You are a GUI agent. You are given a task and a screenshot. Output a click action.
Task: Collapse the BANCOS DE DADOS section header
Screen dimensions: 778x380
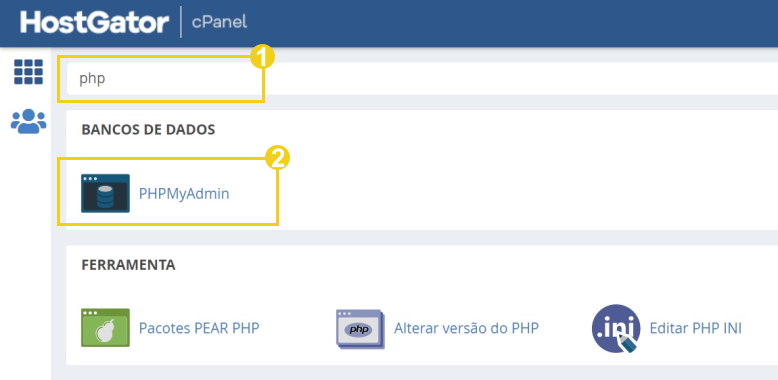[x=148, y=129]
